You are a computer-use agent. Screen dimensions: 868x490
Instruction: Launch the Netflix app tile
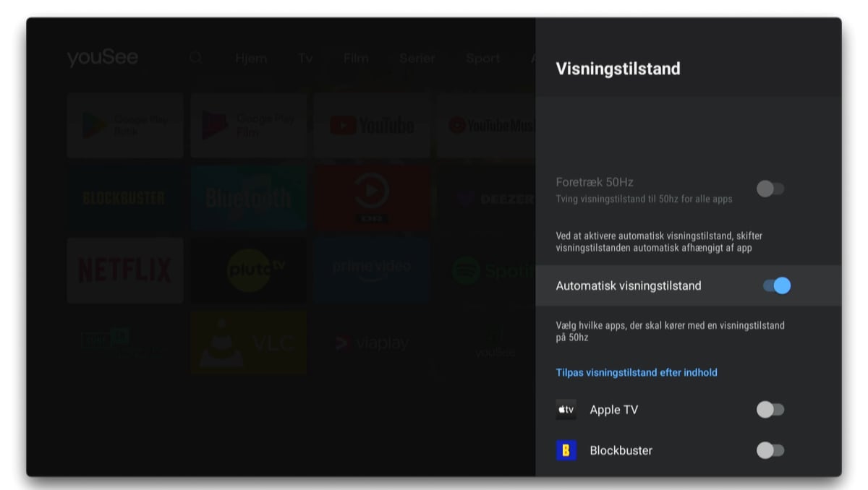pyautogui.click(x=125, y=270)
